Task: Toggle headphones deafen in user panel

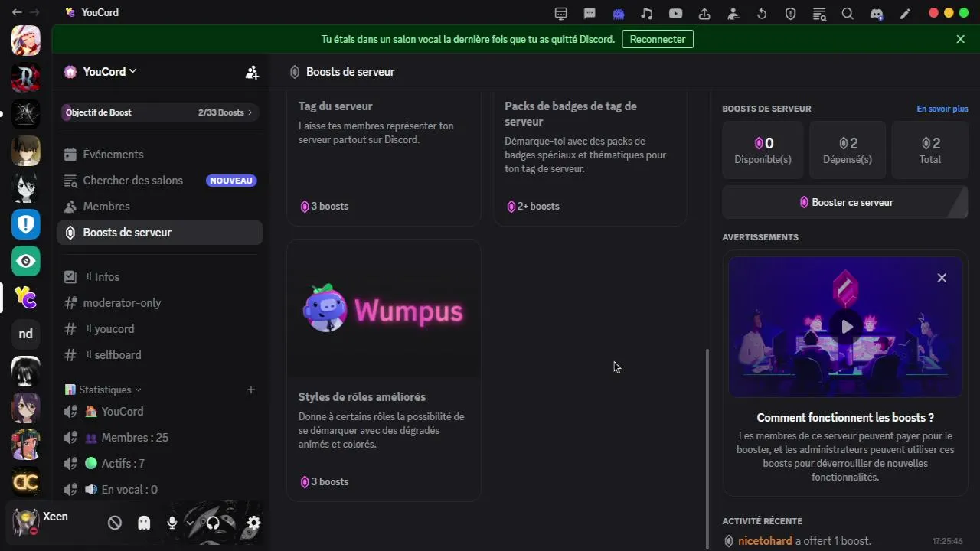Action: [x=213, y=523]
